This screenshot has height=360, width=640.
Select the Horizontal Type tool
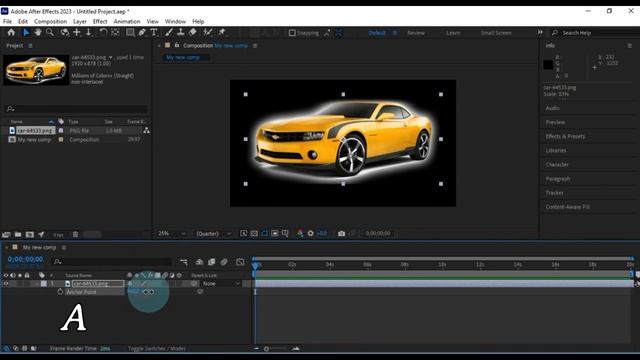[x=154, y=32]
